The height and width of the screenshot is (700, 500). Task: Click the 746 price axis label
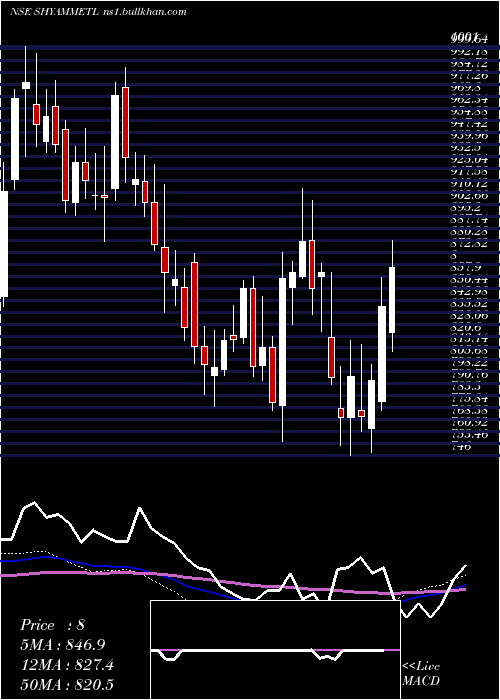coord(460,446)
